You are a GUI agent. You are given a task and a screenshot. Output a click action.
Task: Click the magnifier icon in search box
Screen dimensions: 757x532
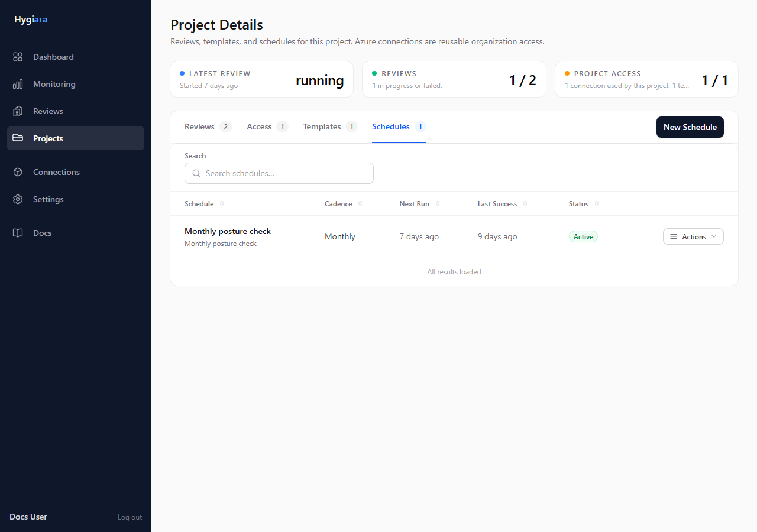(196, 173)
